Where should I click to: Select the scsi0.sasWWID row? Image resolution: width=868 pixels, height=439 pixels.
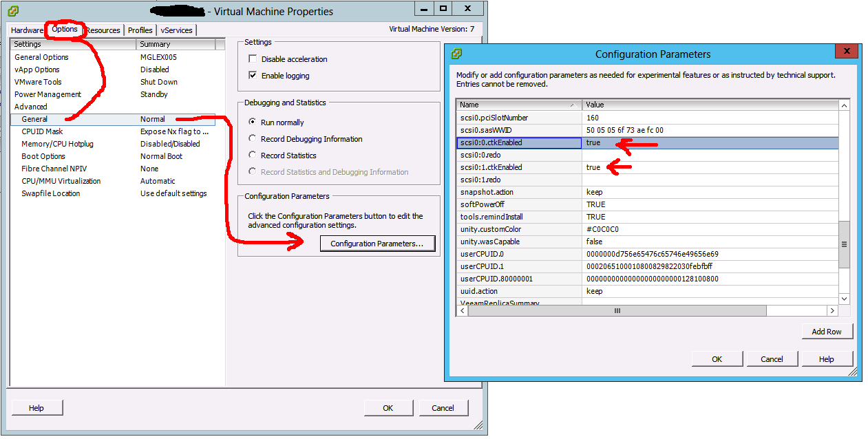pyautogui.click(x=648, y=130)
